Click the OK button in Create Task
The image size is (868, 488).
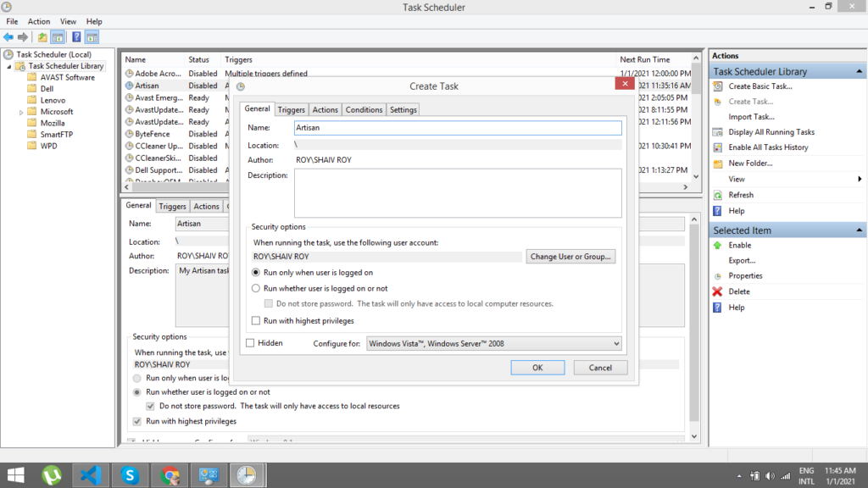point(537,368)
